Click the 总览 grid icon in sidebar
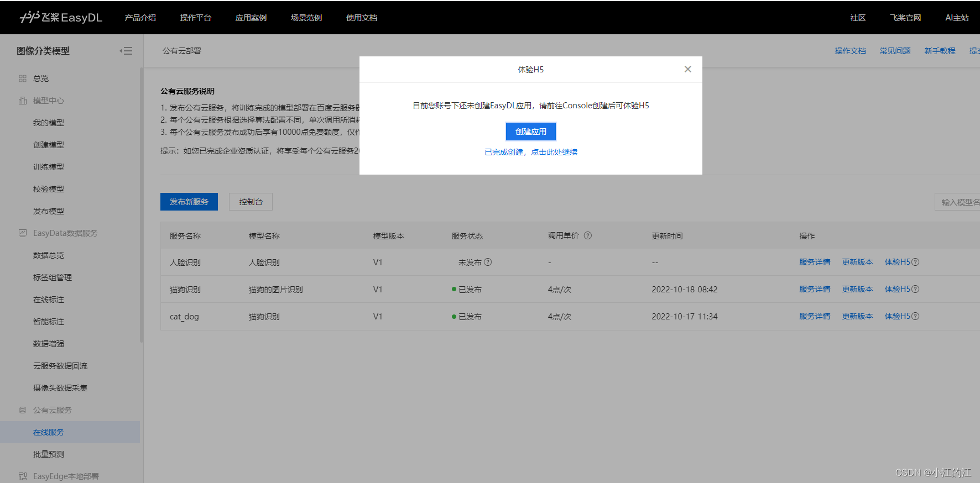Image resolution: width=980 pixels, height=483 pixels. (23, 78)
